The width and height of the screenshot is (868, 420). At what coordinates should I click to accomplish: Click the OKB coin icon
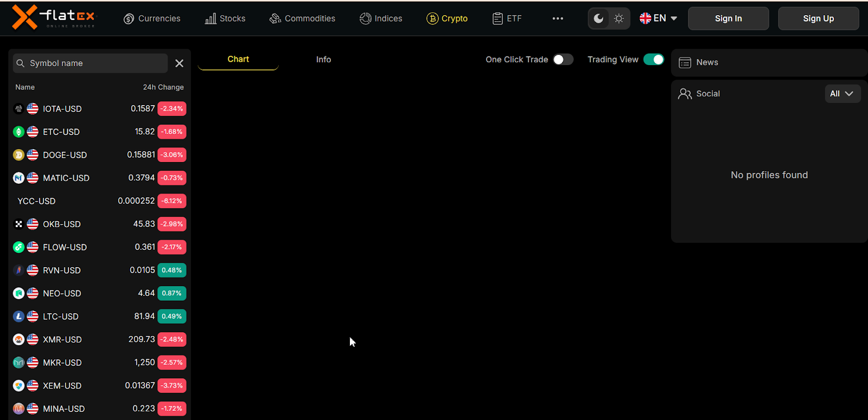(x=18, y=224)
